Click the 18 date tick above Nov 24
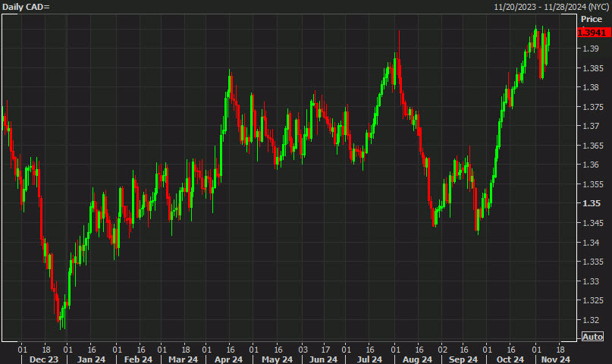 (560, 350)
